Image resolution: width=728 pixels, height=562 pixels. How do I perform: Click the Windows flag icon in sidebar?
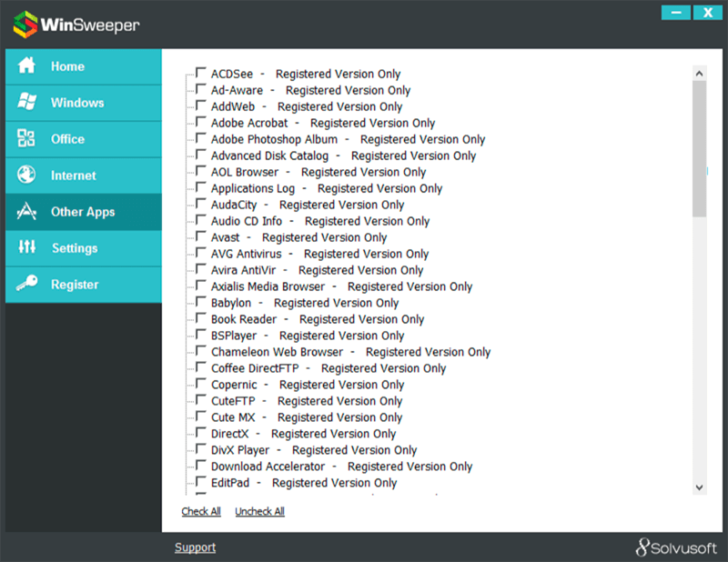tap(27, 102)
